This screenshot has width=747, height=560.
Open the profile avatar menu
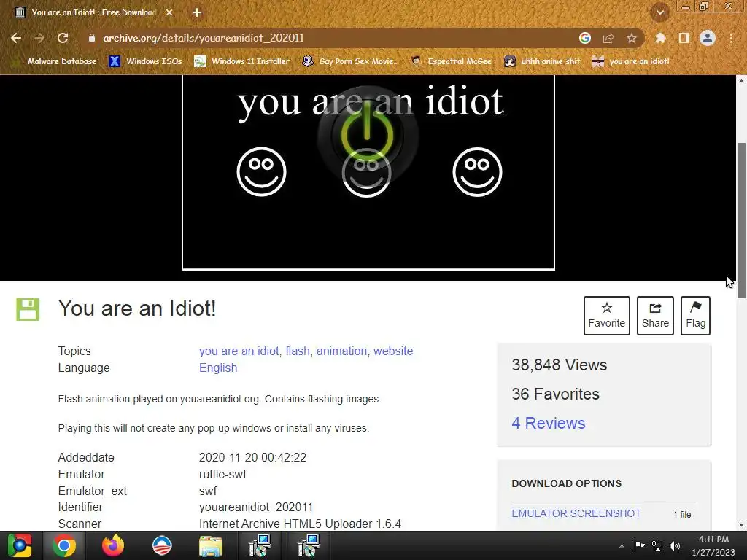[x=708, y=38]
